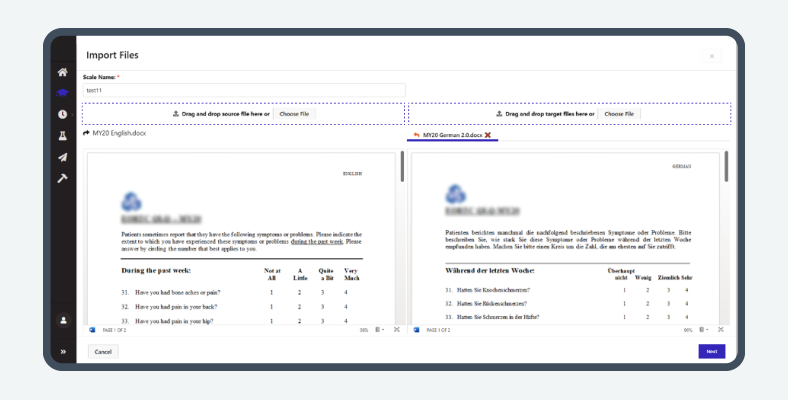
Task: Click the Cancel button
Action: 102,352
